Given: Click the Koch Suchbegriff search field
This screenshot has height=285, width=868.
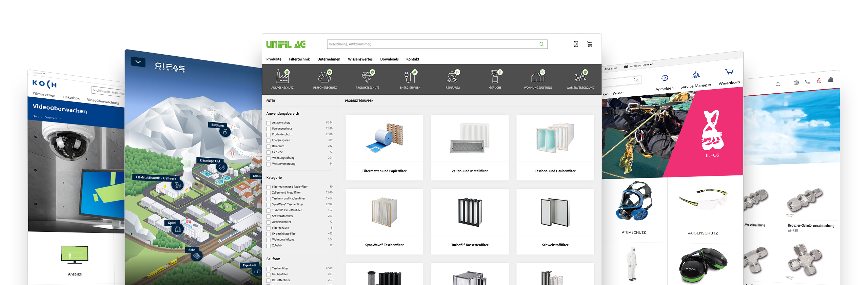Looking at the screenshot, I should click(x=108, y=92).
